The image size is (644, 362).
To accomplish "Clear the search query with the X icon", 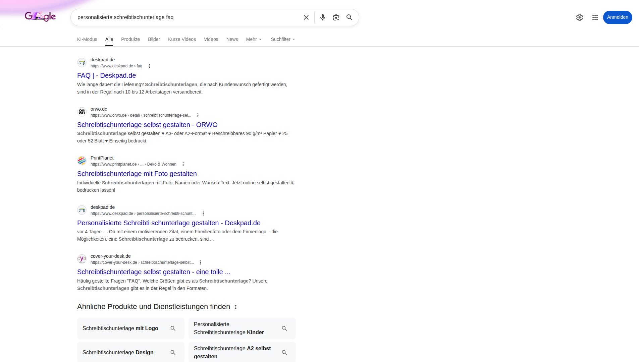I will click(x=306, y=17).
